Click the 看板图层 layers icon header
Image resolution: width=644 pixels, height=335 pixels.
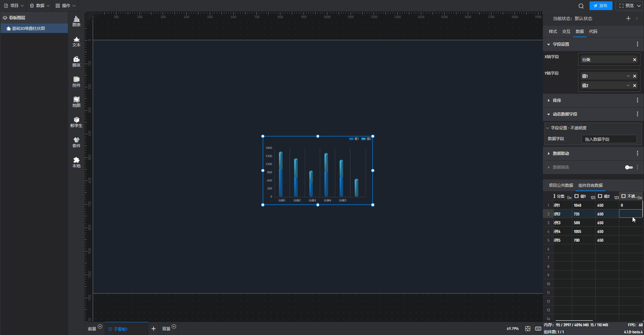pyautogui.click(x=5, y=18)
